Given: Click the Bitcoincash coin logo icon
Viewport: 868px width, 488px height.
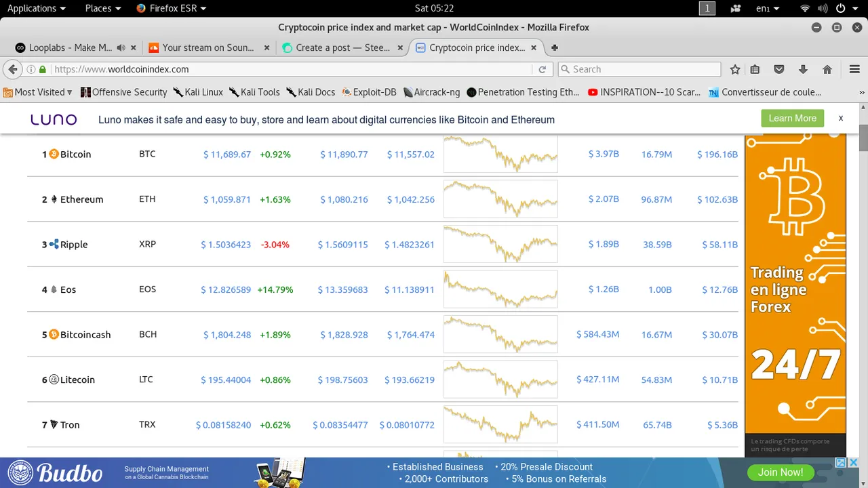Looking at the screenshot, I should tap(54, 335).
